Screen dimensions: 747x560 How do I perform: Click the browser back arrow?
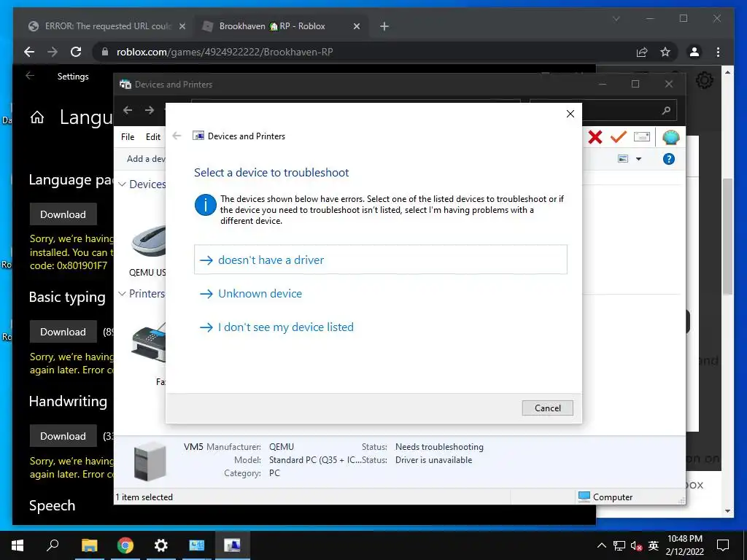point(29,52)
